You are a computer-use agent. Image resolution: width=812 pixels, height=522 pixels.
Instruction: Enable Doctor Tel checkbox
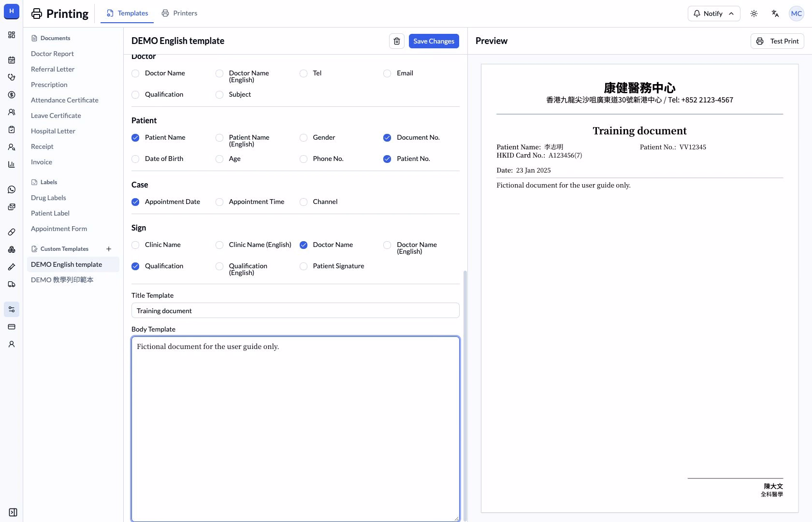[x=304, y=73]
